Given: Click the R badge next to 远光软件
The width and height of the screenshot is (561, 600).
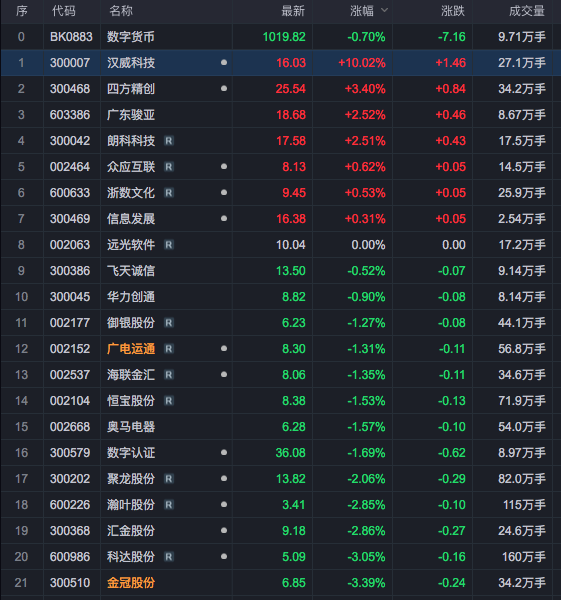Looking at the screenshot, I should [x=169, y=245].
